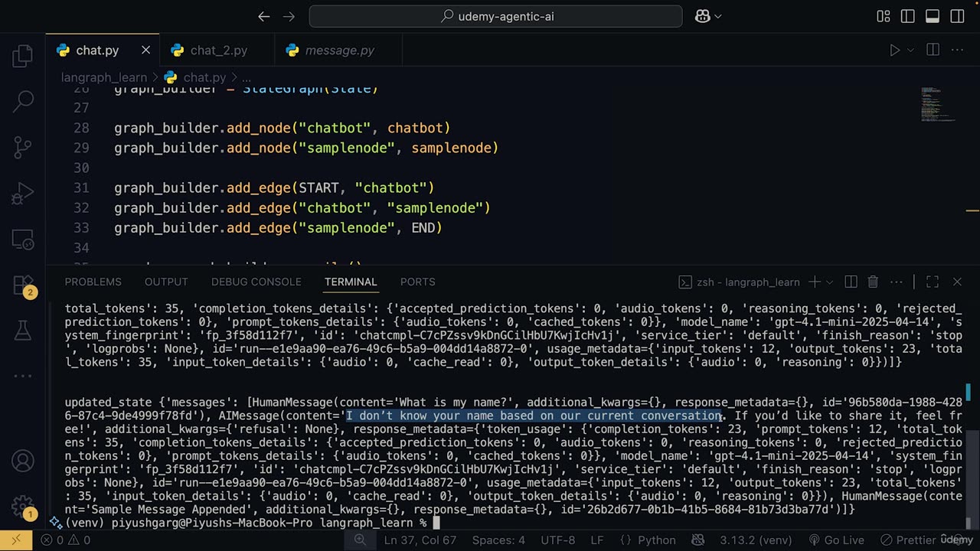Maximize the panel size
The image size is (980, 551).
point(933,282)
